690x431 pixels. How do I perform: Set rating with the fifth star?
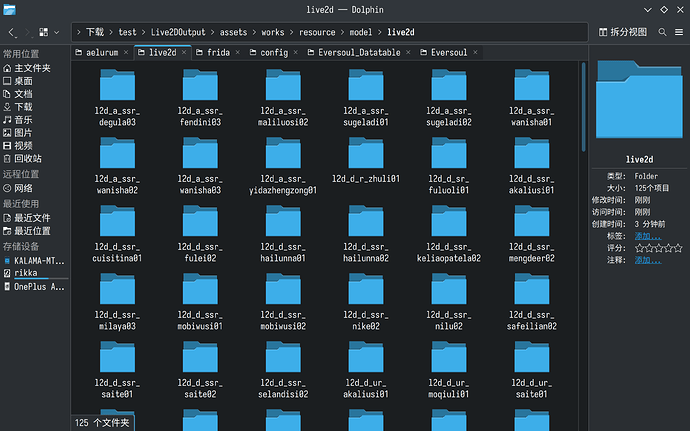pyautogui.click(x=678, y=248)
